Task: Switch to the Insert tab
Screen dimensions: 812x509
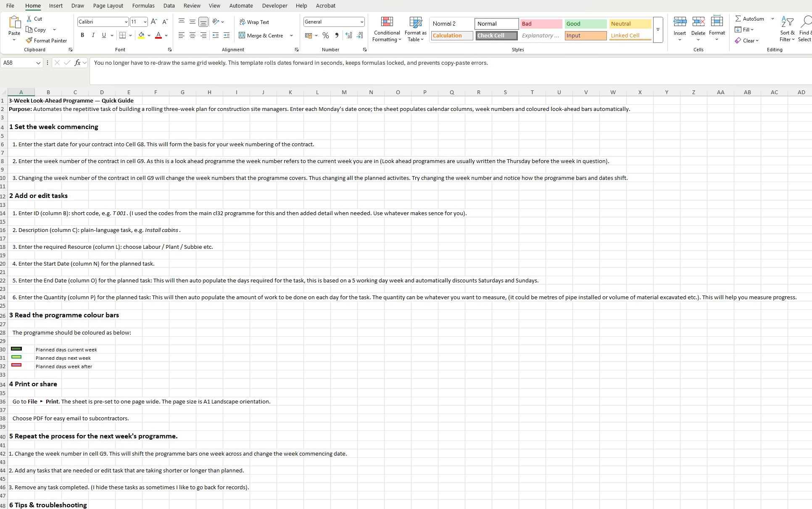Action: pos(56,5)
